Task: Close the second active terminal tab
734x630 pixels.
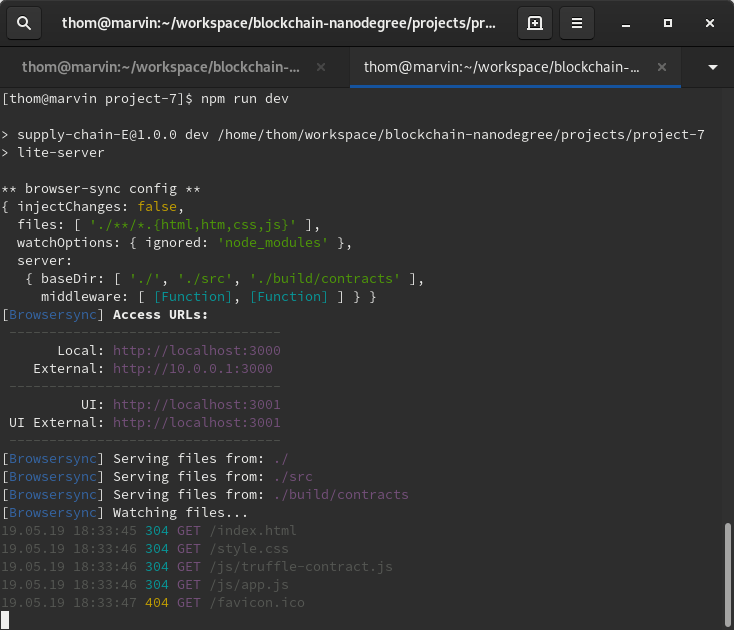Action: pyautogui.click(x=661, y=67)
